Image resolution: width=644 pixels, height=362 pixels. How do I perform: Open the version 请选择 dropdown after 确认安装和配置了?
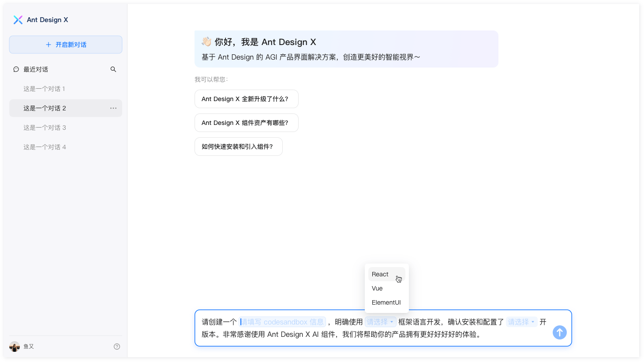522,322
